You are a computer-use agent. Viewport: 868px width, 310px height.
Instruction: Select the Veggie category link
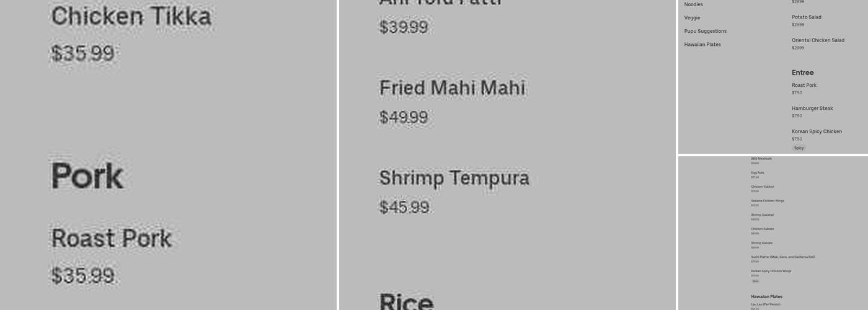coord(692,18)
